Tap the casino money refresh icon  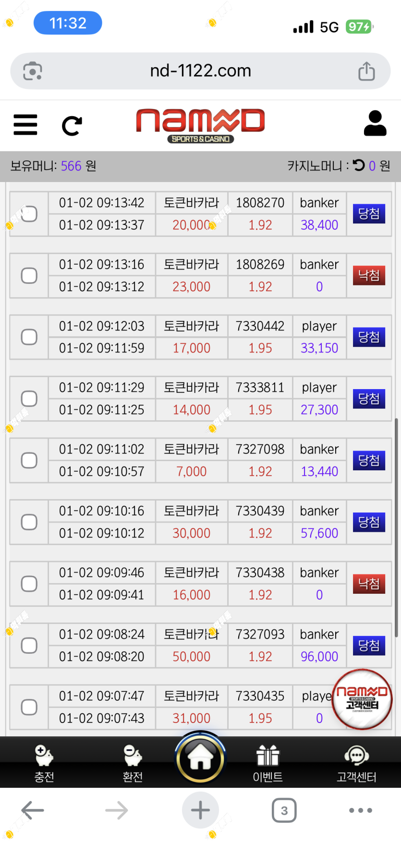coord(359,166)
